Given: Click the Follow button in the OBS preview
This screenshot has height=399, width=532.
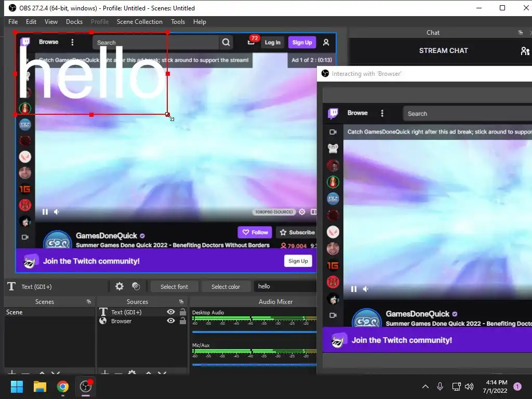Looking at the screenshot, I should pyautogui.click(x=255, y=232).
